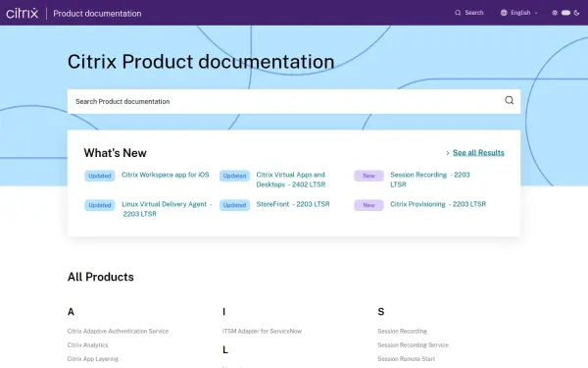Click the globe language icon
The height and width of the screenshot is (368, 588).
(x=504, y=13)
